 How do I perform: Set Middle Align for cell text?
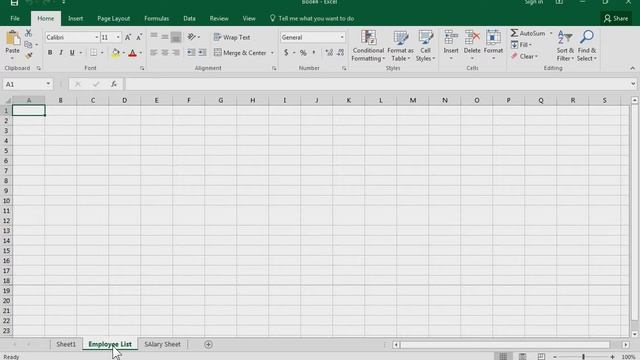pos(165,37)
